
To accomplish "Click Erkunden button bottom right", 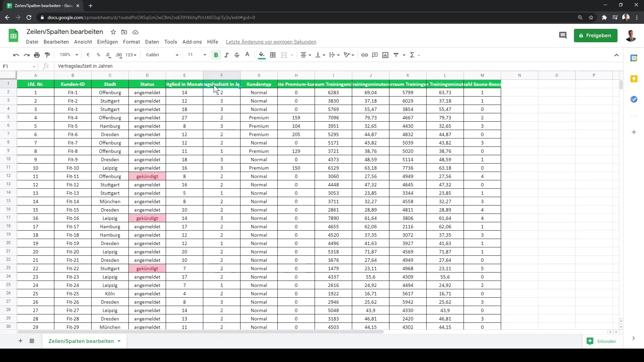I will click(602, 341).
